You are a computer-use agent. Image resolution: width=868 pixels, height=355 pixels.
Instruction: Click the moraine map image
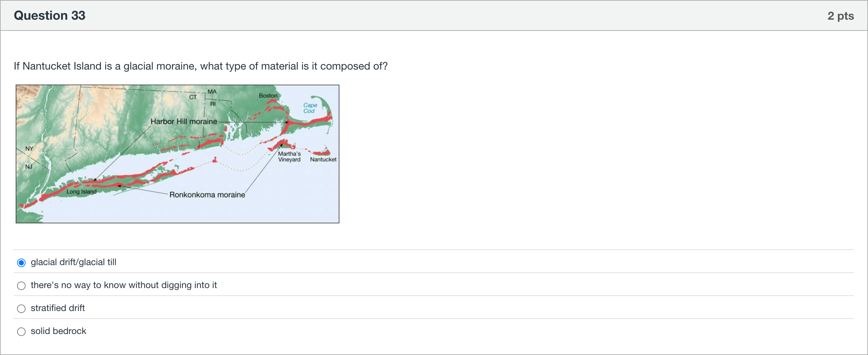177,154
